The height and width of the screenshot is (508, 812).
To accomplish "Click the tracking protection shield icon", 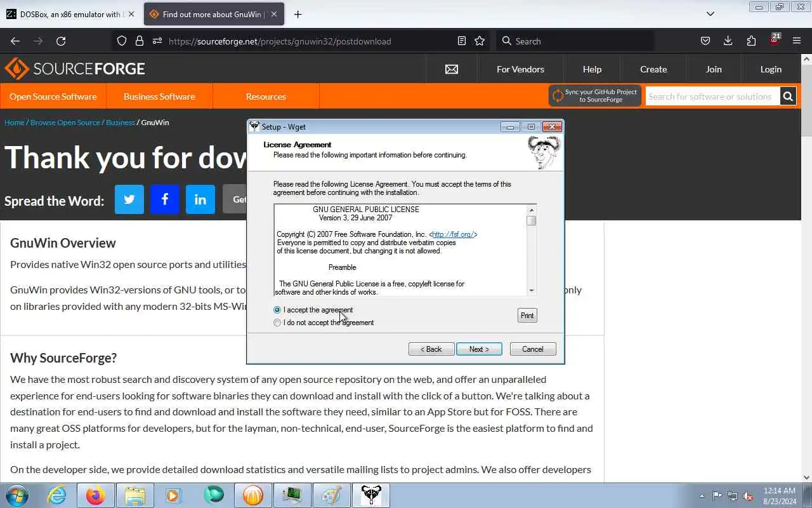I will point(122,41).
